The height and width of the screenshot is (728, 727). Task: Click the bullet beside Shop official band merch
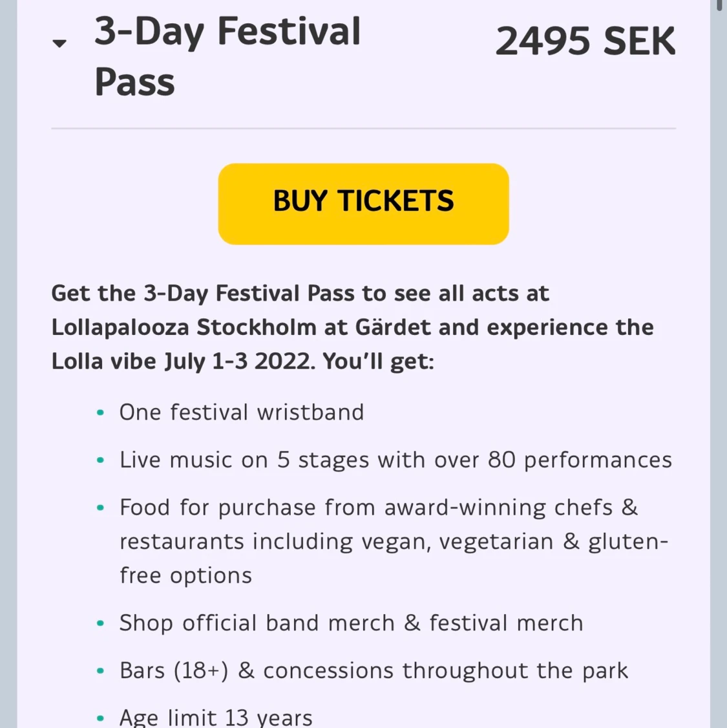coord(100,624)
